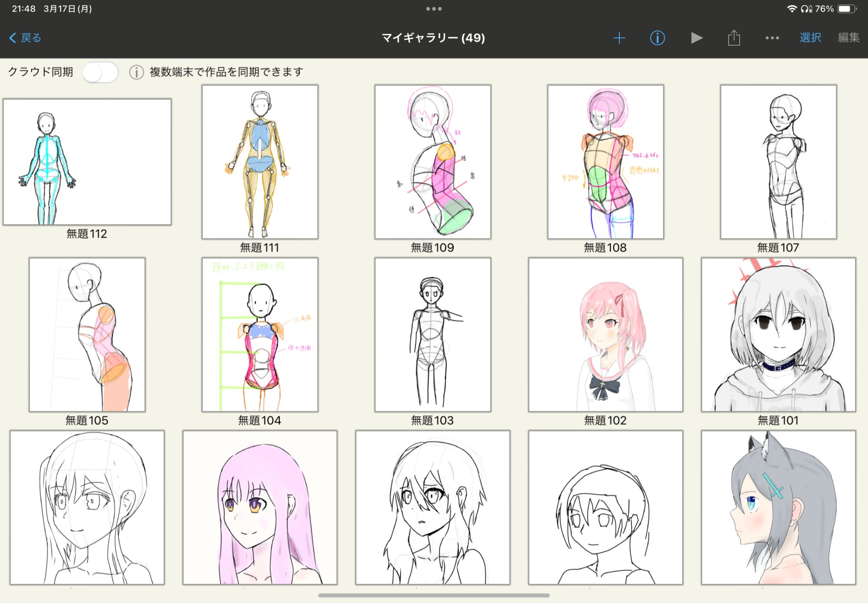The image size is (868, 603).
Task: Open the three dots at top center of status bar
Action: click(434, 9)
